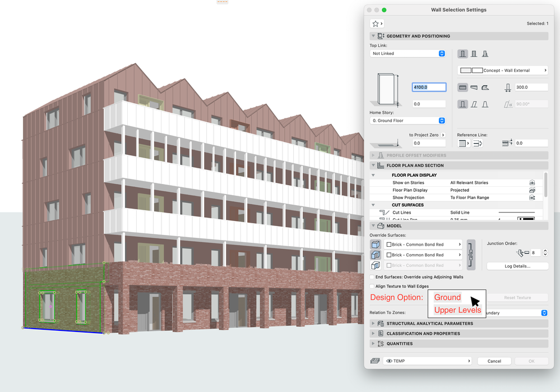Flip wall on Reference Line
The width and height of the screenshot is (560, 392).
pos(478,144)
